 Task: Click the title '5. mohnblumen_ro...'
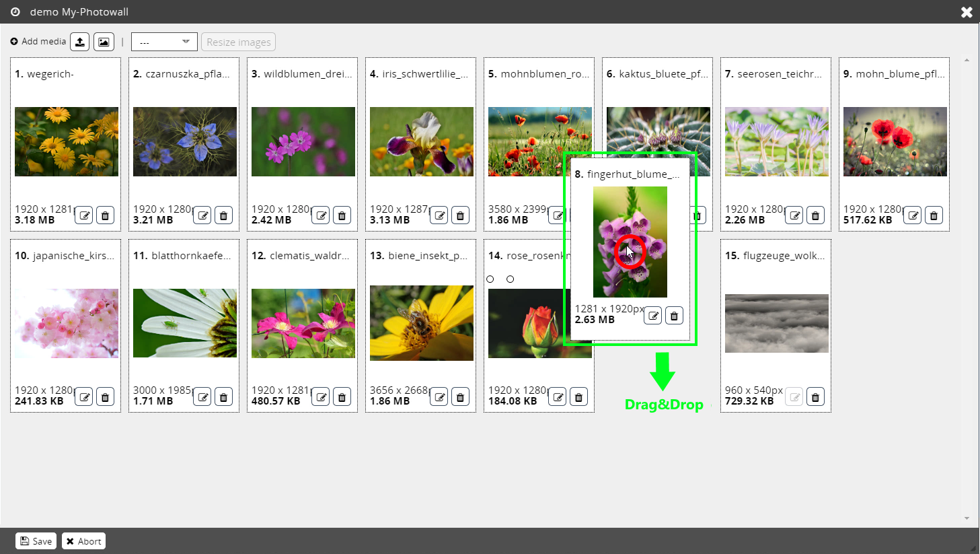pyautogui.click(x=539, y=74)
